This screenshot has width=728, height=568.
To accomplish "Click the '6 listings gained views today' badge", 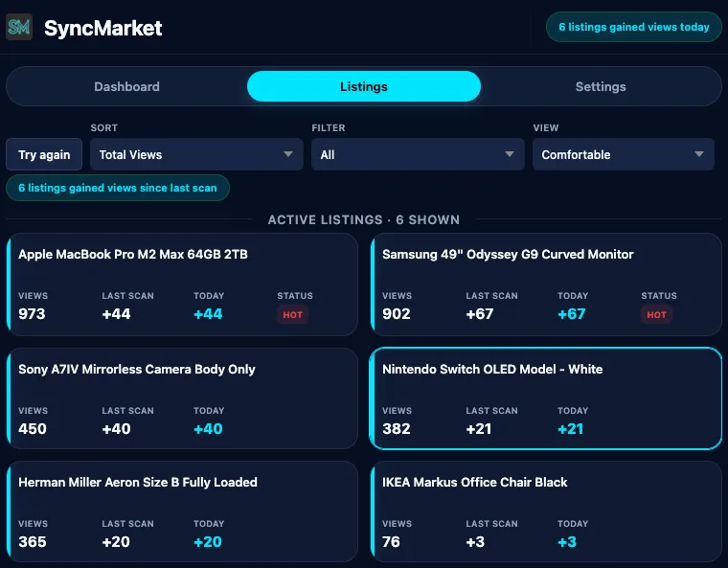I will click(634, 27).
